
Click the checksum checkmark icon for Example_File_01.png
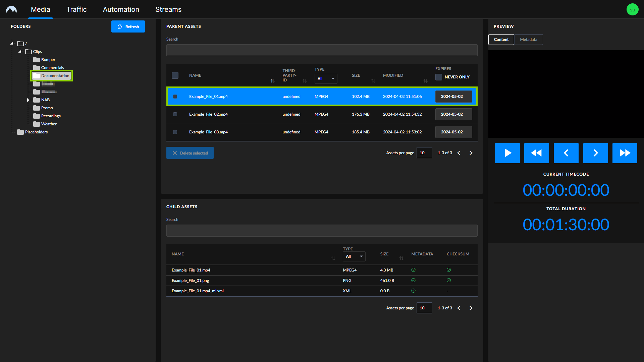(449, 280)
